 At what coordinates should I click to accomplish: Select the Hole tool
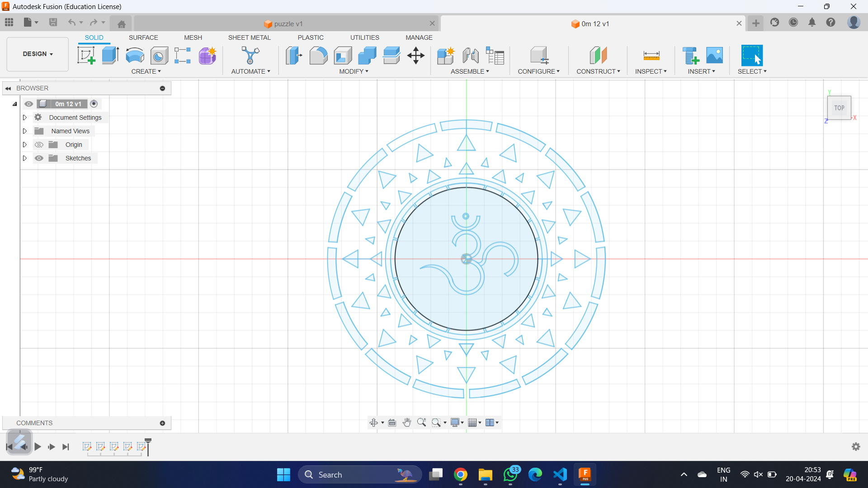pos(159,56)
